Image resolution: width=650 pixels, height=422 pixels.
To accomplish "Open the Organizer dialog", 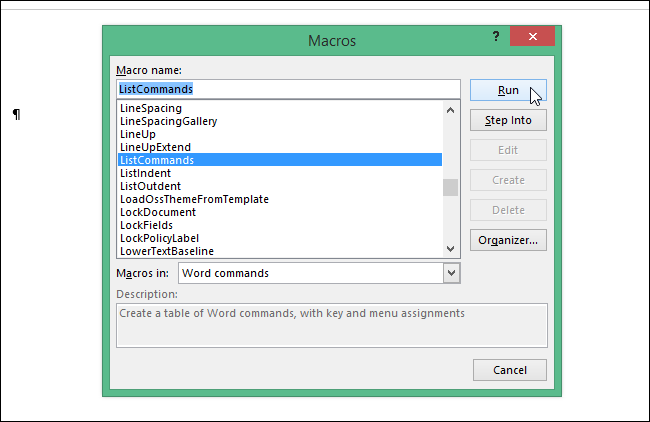I will point(508,240).
